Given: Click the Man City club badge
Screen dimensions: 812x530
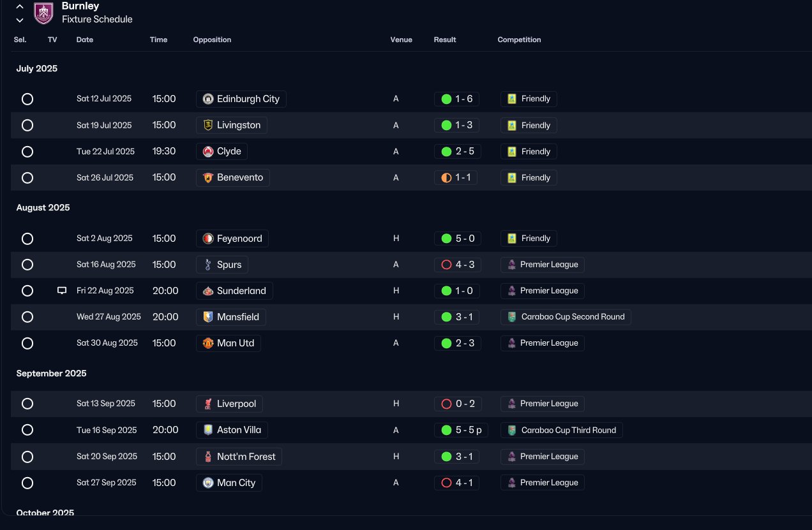Looking at the screenshot, I should click(208, 483).
